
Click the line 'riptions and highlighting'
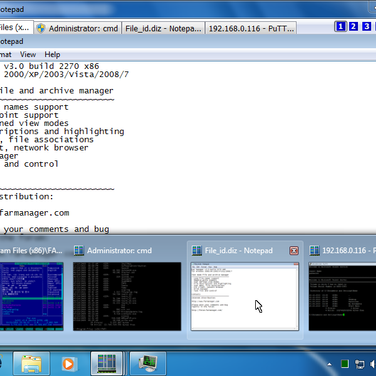pos(62,131)
